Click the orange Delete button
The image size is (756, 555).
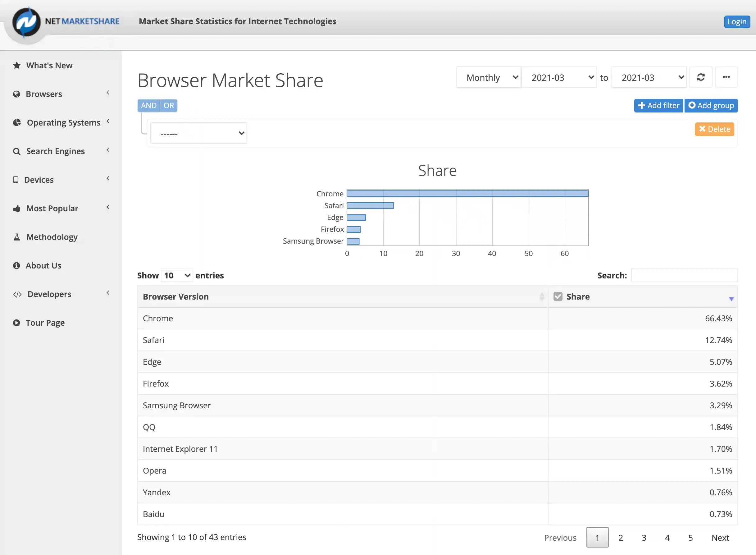[x=714, y=129]
